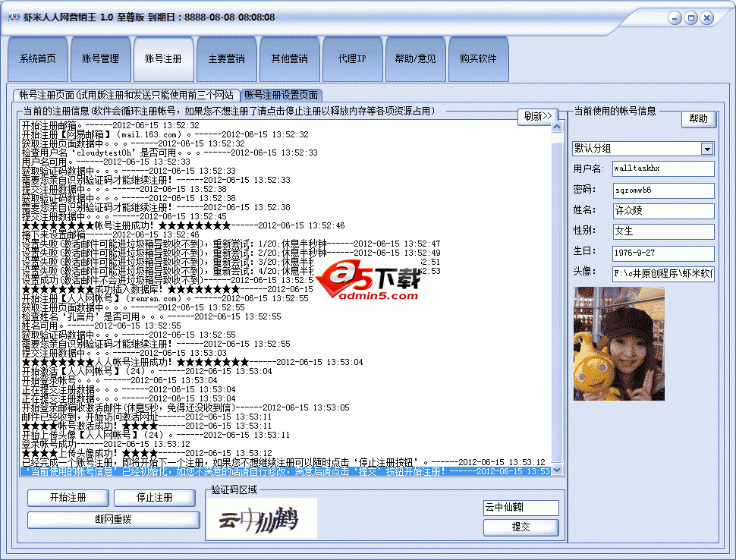Viewport: 736px width, 560px height.
Task: Go to the 其他营销 tab
Action: (x=290, y=58)
